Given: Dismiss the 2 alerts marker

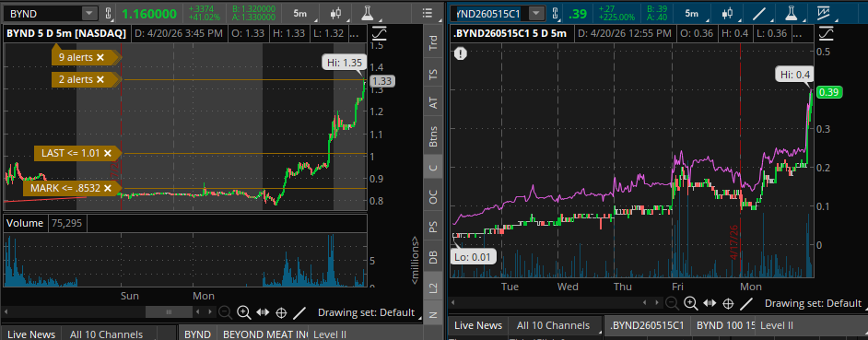Looking at the screenshot, I should [x=100, y=80].
